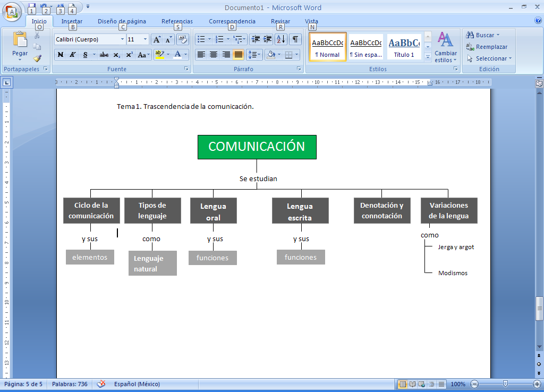Click the shading paint bucket icon
Image resolution: width=544 pixels, height=392 pixels.
tap(271, 55)
